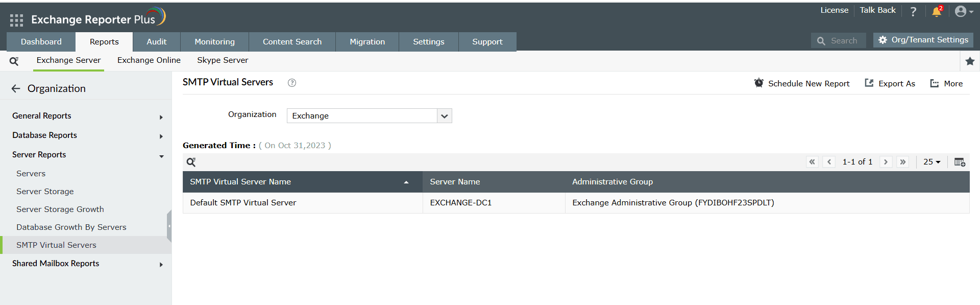Click the Org/Tenant Settings gear button

pos(923,40)
